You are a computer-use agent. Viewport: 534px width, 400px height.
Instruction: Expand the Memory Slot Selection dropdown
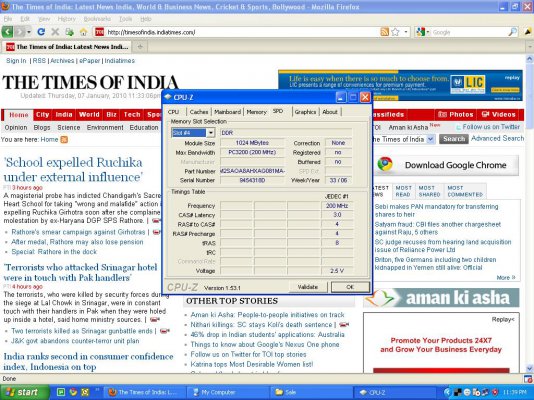pyautogui.click(x=211, y=133)
